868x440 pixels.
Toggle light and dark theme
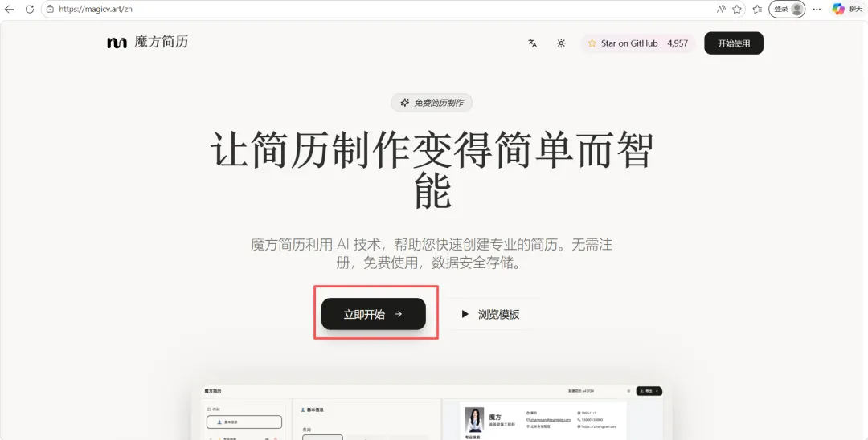[561, 43]
